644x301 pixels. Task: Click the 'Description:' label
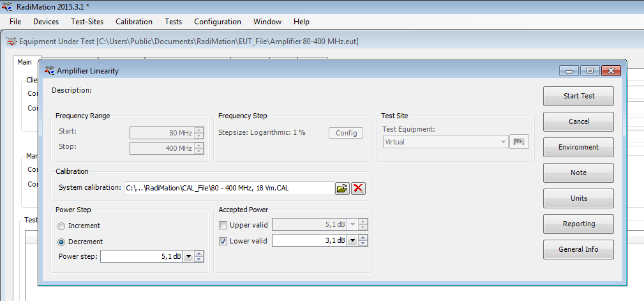[71, 89]
